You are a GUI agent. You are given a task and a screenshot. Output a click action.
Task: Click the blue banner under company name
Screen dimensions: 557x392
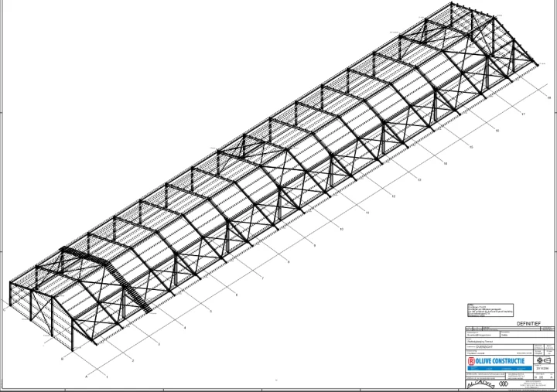pyautogui.click(x=499, y=369)
